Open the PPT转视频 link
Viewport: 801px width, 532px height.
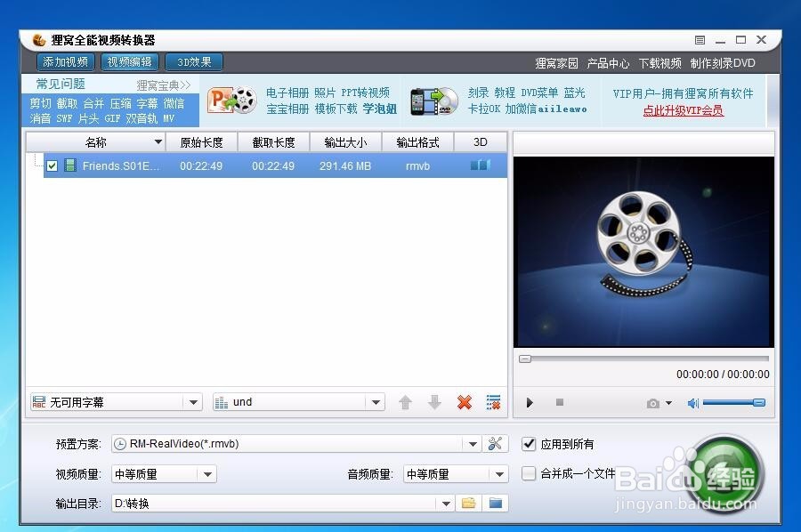(365, 93)
